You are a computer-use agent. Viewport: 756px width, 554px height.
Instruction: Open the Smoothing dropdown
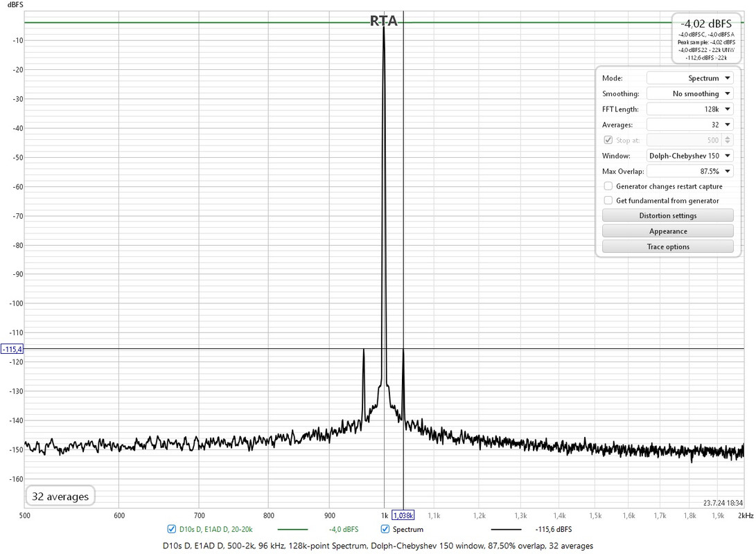coord(689,93)
